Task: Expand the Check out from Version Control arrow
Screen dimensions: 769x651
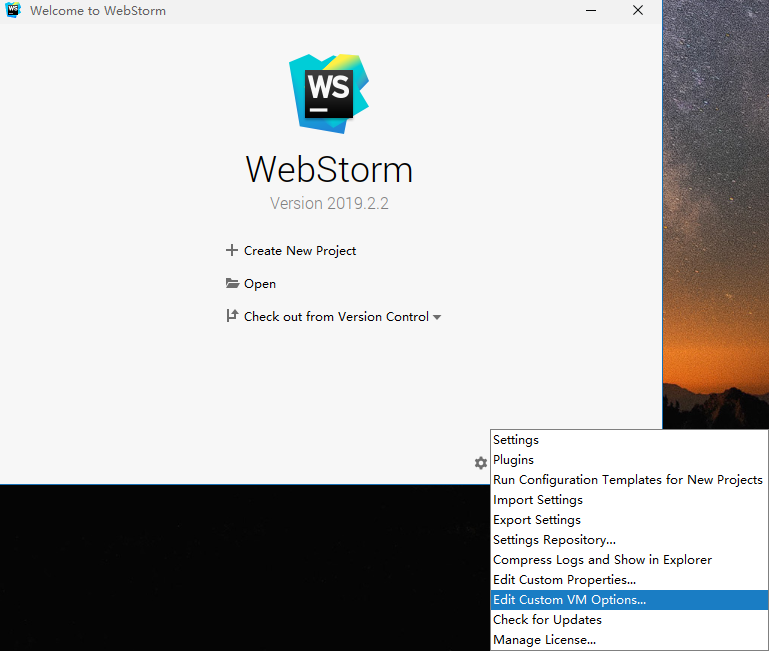Action: pos(437,317)
